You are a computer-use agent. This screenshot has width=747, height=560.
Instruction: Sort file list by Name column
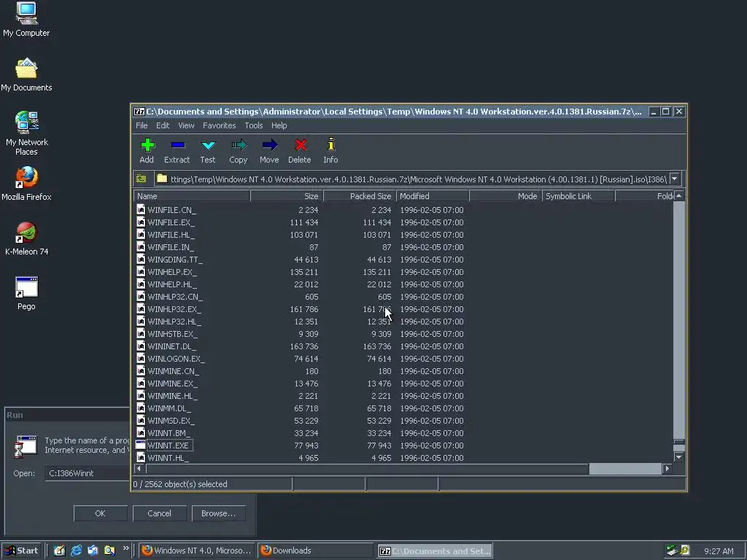pos(192,196)
